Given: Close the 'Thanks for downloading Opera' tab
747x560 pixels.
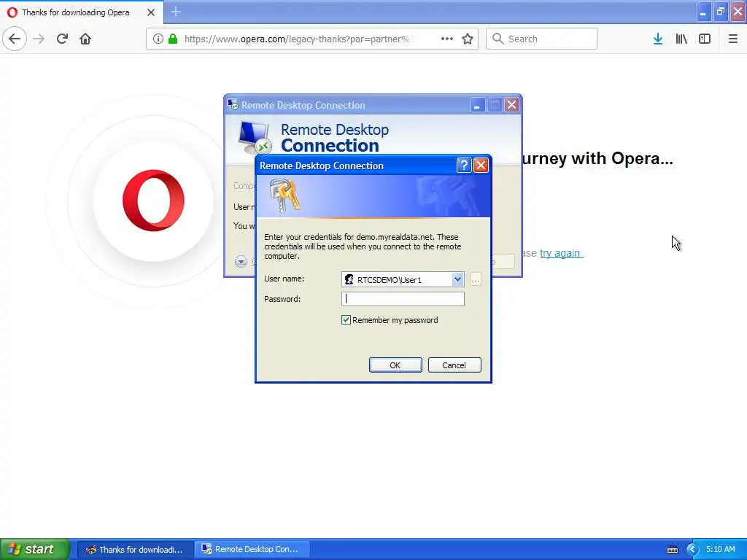Looking at the screenshot, I should coord(151,12).
